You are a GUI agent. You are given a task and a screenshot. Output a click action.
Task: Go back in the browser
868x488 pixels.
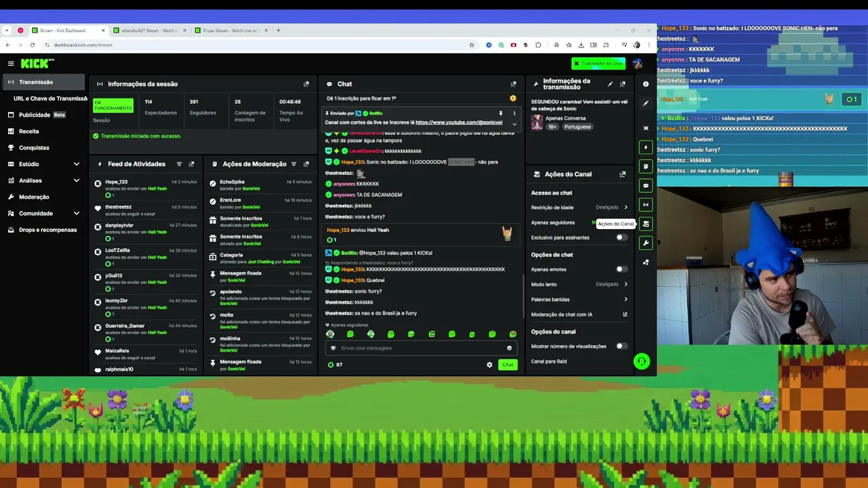pos(7,45)
